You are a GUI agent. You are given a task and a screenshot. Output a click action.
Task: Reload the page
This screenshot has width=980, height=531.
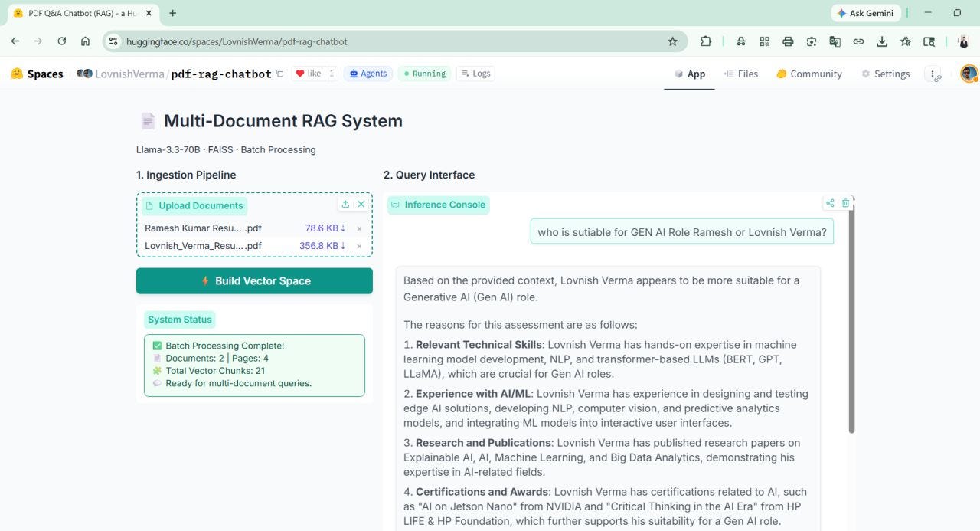click(61, 41)
